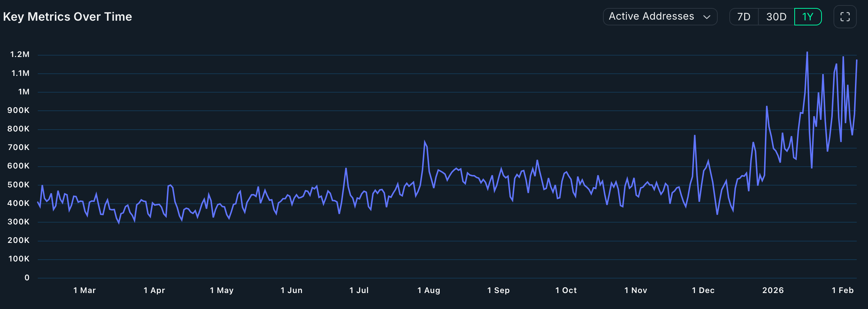Click the 800K y-axis label
Image resolution: width=868 pixels, height=309 pixels.
point(19,129)
